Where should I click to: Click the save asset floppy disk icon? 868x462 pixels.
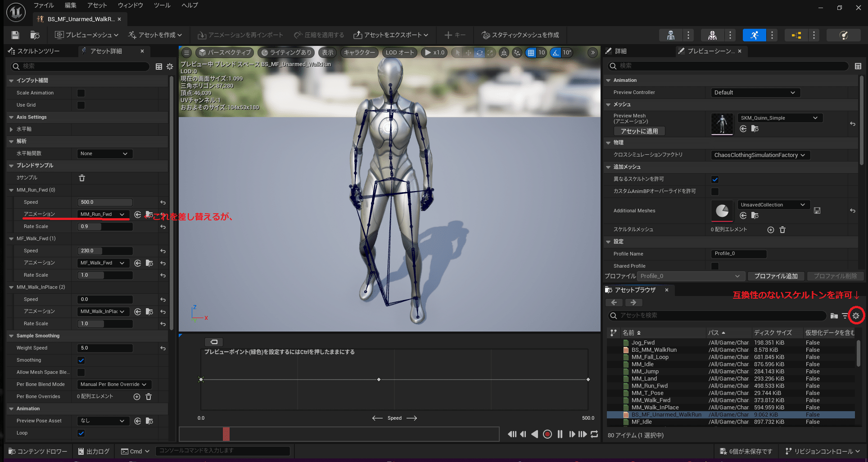click(15, 35)
